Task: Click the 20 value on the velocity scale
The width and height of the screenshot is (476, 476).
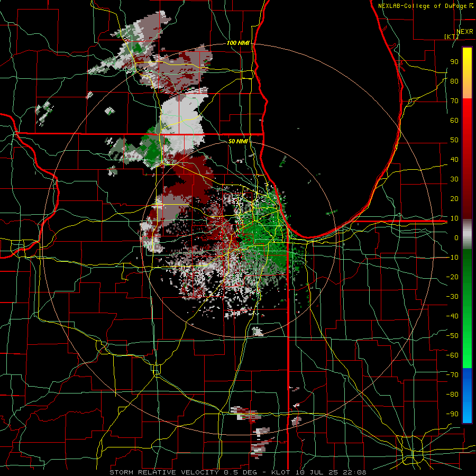Action: [x=454, y=198]
